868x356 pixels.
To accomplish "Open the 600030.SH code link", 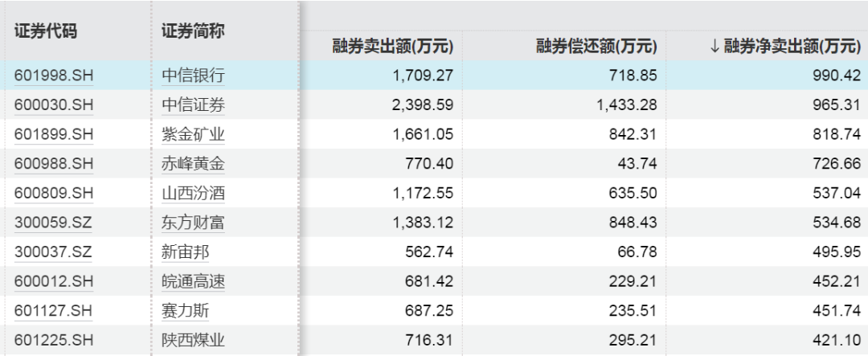I will (x=54, y=105).
